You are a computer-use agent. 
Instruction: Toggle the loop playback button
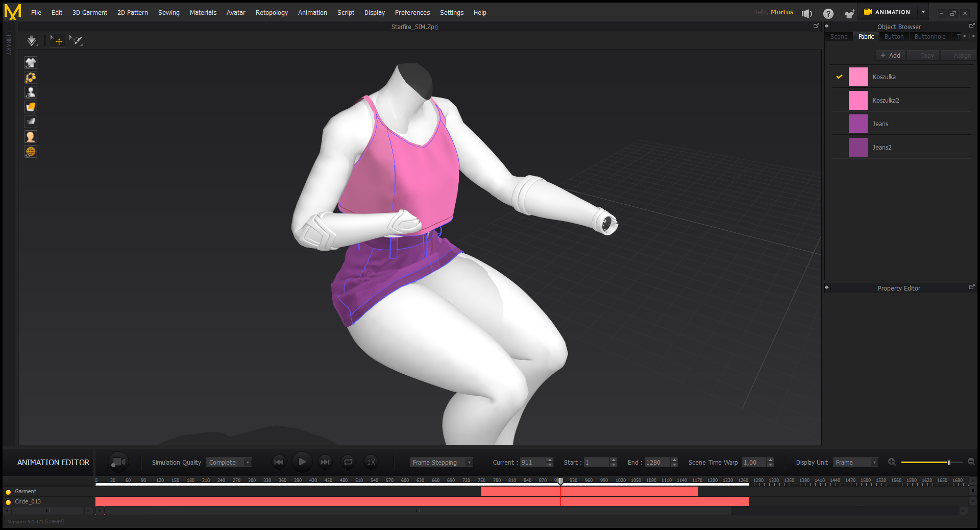pos(348,462)
